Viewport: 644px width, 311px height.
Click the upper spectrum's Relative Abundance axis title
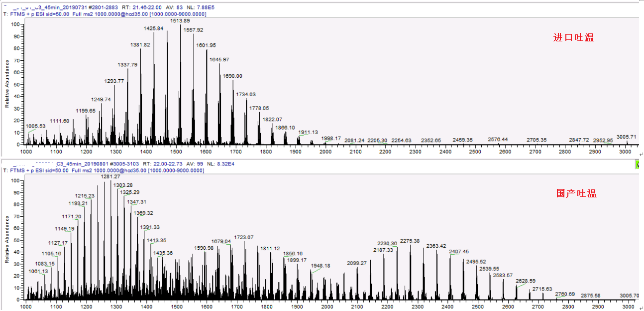(x=7, y=84)
